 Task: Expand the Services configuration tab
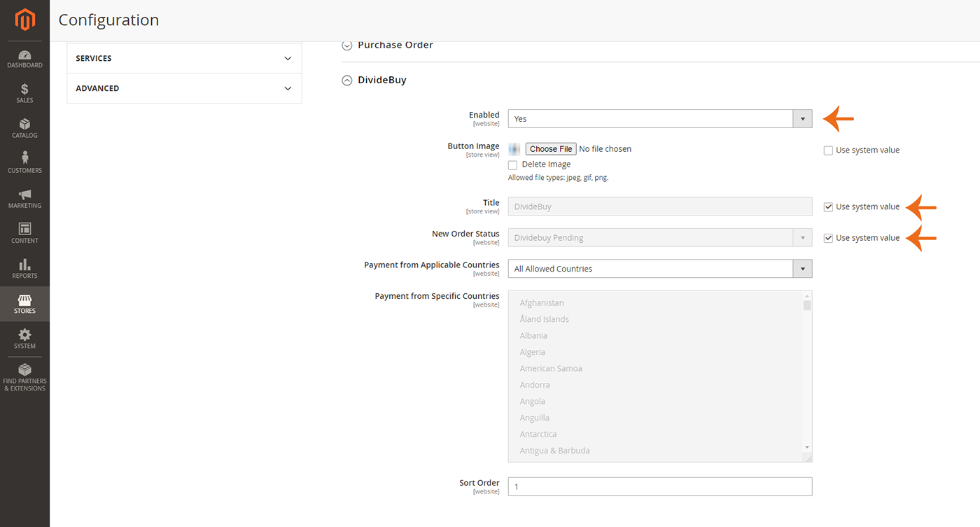pyautogui.click(x=184, y=58)
